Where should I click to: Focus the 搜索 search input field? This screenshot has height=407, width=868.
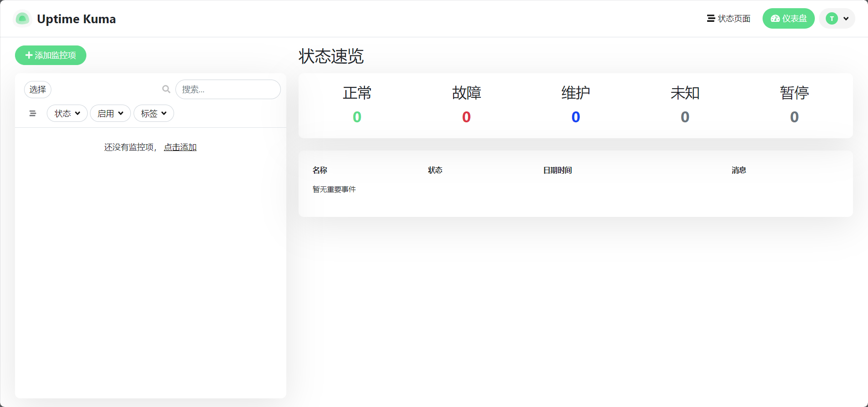[x=228, y=90]
